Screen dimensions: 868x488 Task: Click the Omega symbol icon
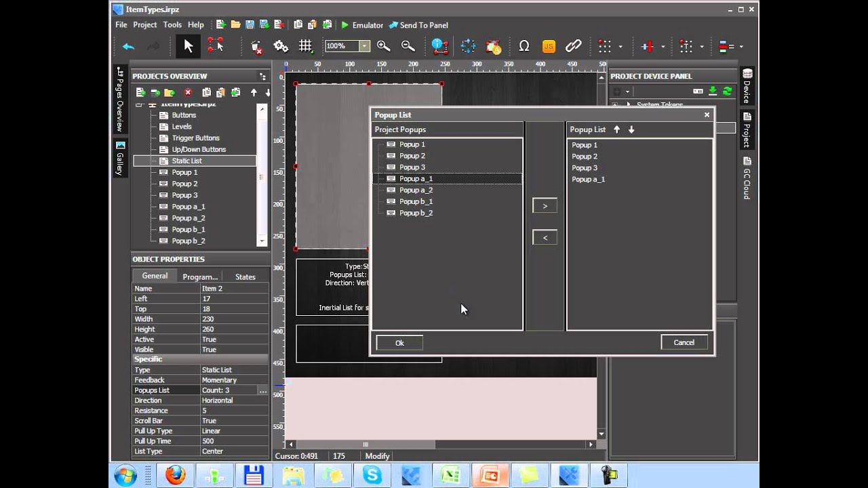click(524, 46)
